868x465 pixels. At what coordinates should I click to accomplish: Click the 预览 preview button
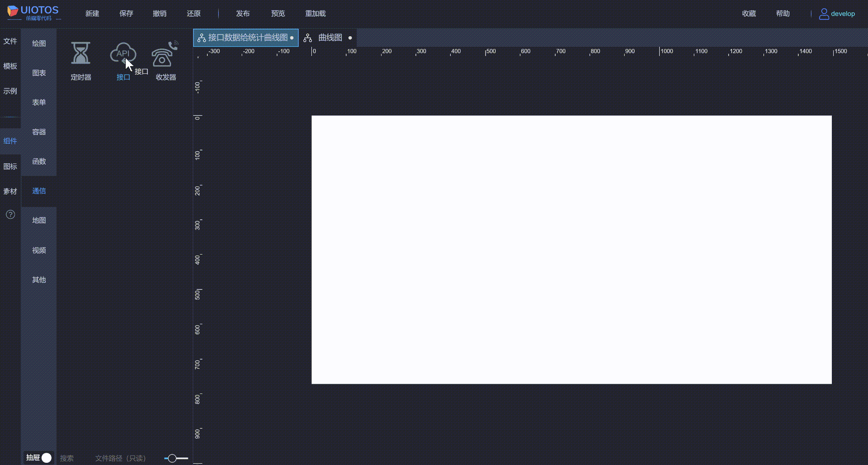pos(277,13)
